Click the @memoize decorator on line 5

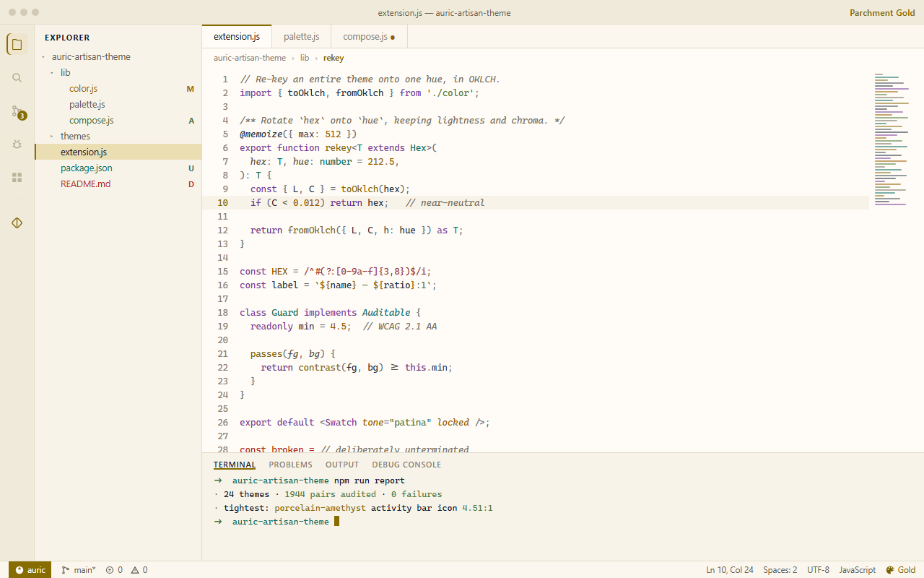tap(261, 134)
